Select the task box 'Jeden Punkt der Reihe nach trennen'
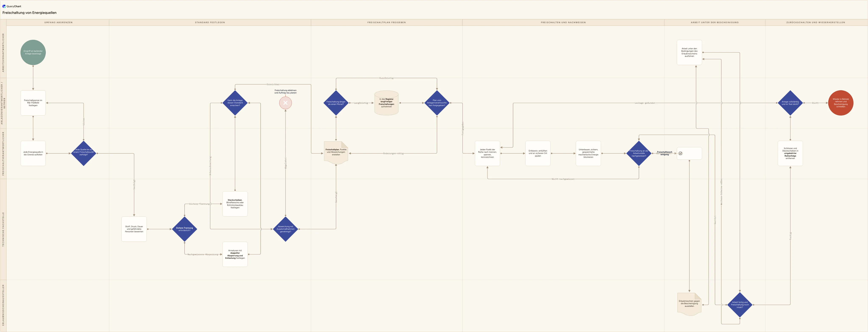 coord(487,153)
